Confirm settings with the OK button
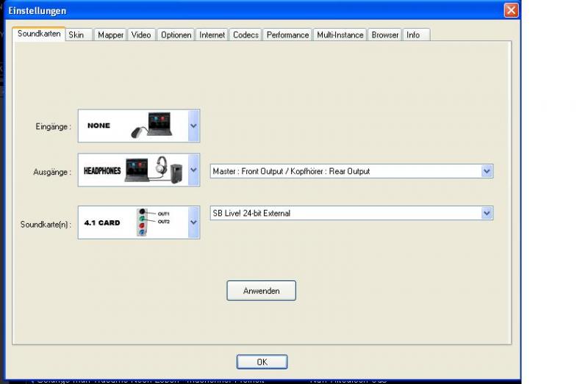588x384 pixels. point(262,362)
